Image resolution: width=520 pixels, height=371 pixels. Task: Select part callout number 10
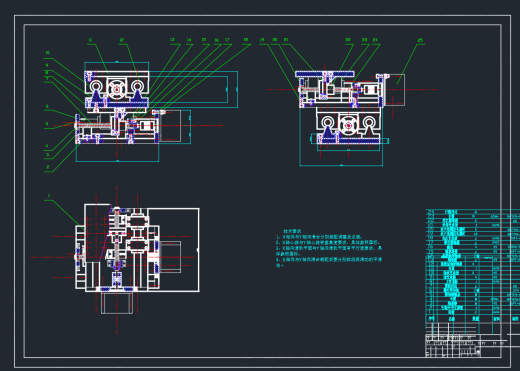click(x=47, y=53)
